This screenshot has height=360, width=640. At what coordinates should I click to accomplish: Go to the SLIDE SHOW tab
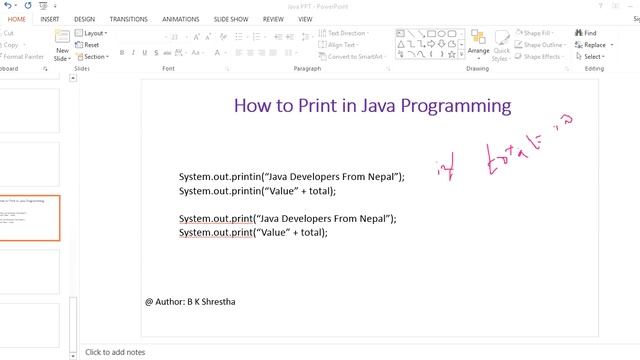point(231,19)
